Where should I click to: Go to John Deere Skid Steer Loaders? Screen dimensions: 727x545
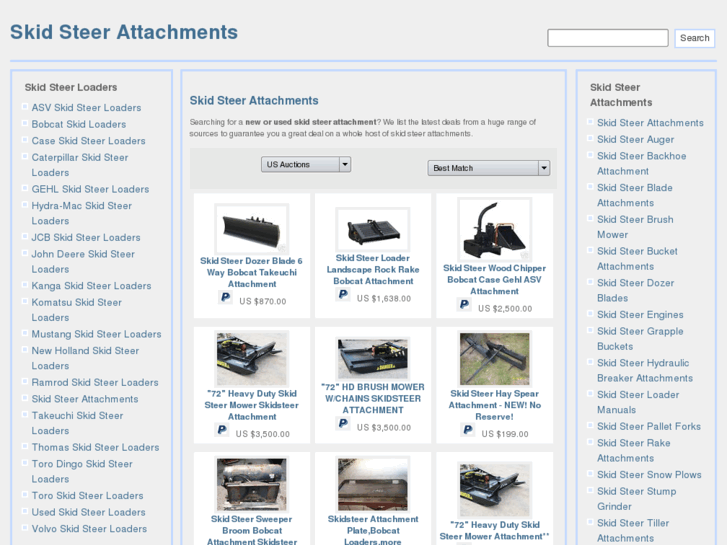(83, 262)
